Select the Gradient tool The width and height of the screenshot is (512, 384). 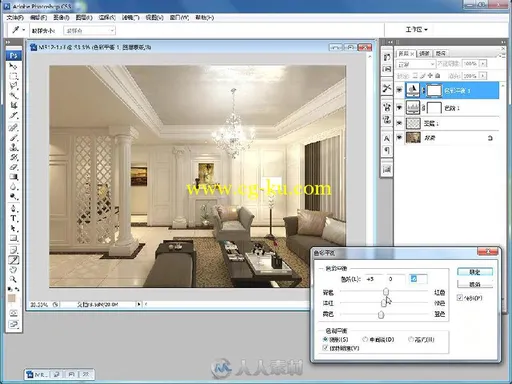(13, 176)
